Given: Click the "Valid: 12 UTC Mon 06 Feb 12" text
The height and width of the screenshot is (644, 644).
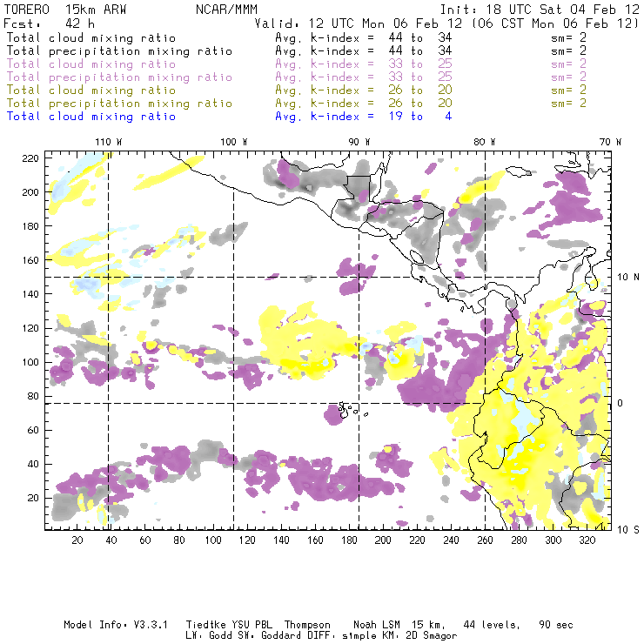Looking at the screenshot, I should click(x=359, y=23).
